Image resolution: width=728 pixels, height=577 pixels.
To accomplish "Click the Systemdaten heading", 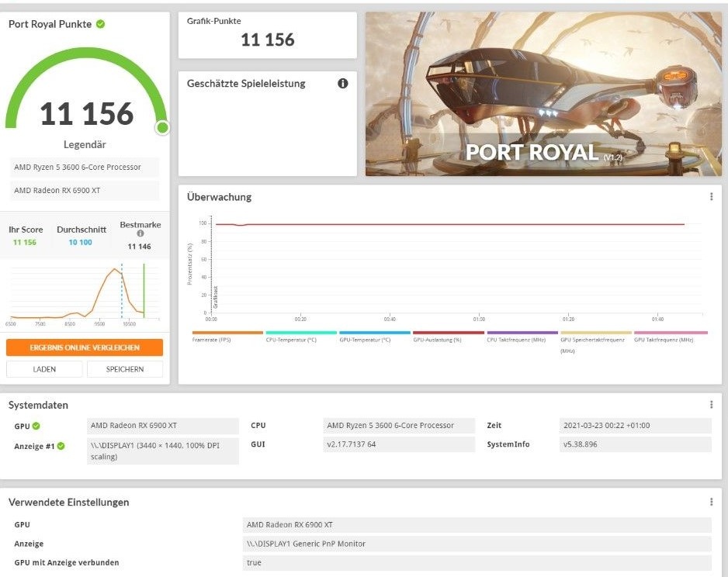I will (38, 405).
